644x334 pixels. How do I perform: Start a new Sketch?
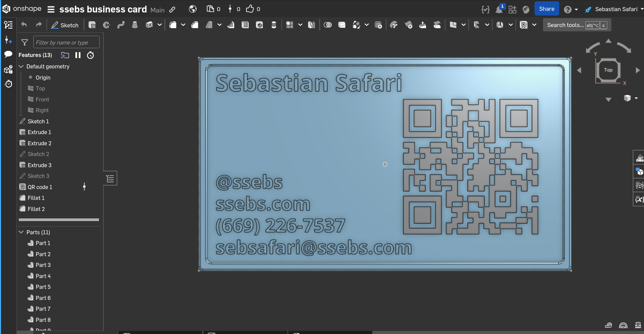pos(65,25)
